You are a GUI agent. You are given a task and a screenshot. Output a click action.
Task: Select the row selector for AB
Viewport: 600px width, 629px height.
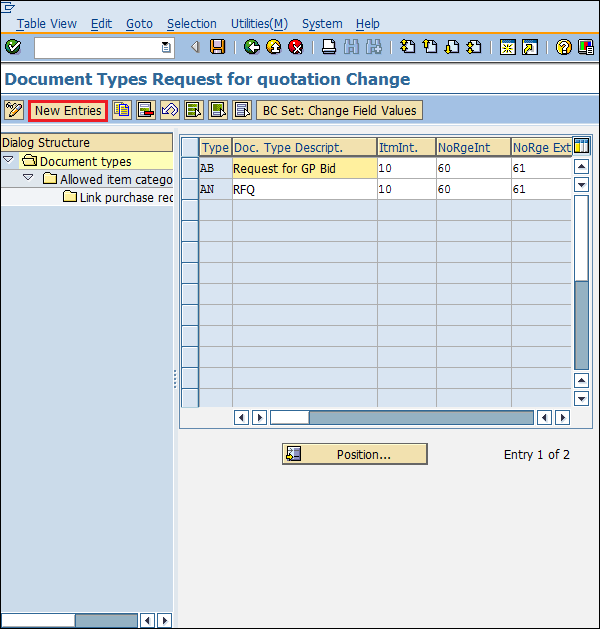190,168
